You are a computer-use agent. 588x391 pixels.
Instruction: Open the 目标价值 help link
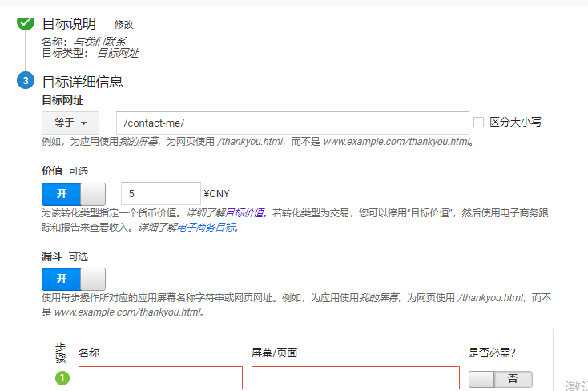(x=244, y=213)
